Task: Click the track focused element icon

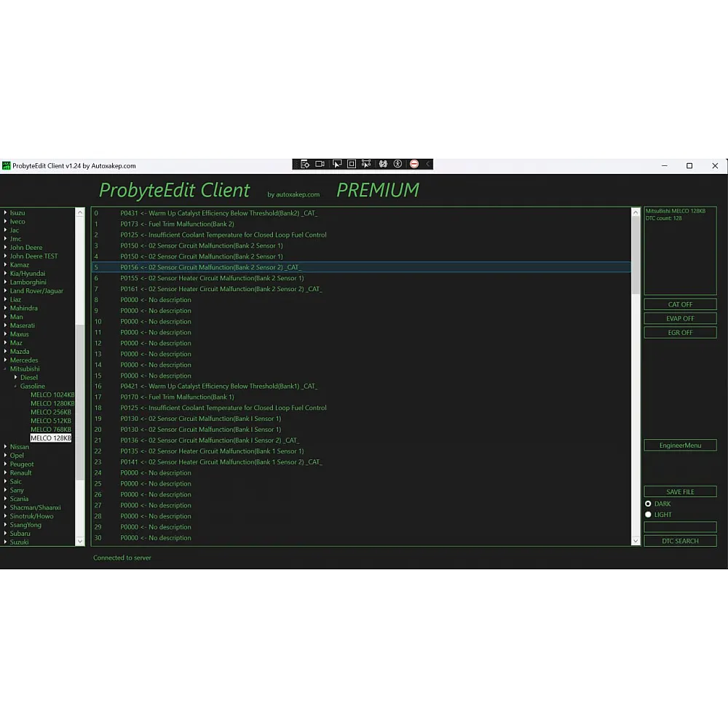Action: pos(366,165)
